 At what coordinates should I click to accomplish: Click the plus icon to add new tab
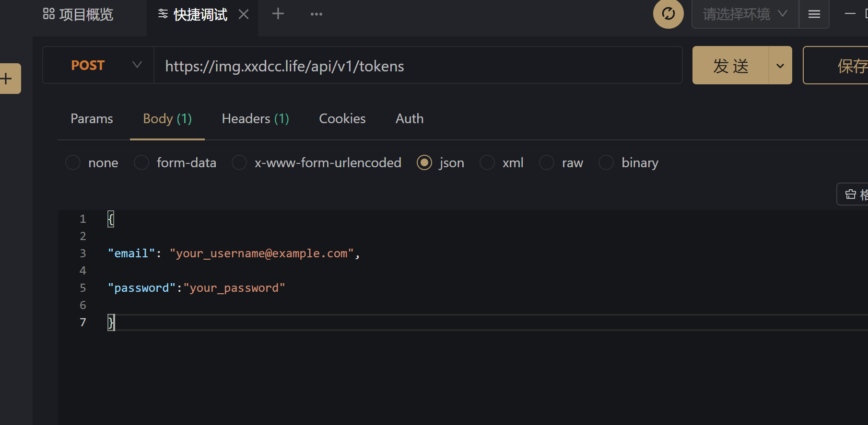point(278,14)
